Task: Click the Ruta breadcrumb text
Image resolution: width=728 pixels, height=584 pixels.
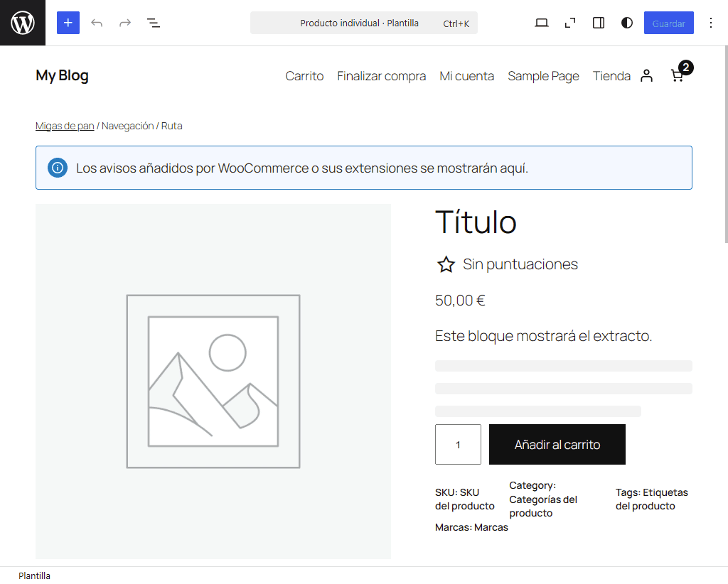Action: (172, 126)
